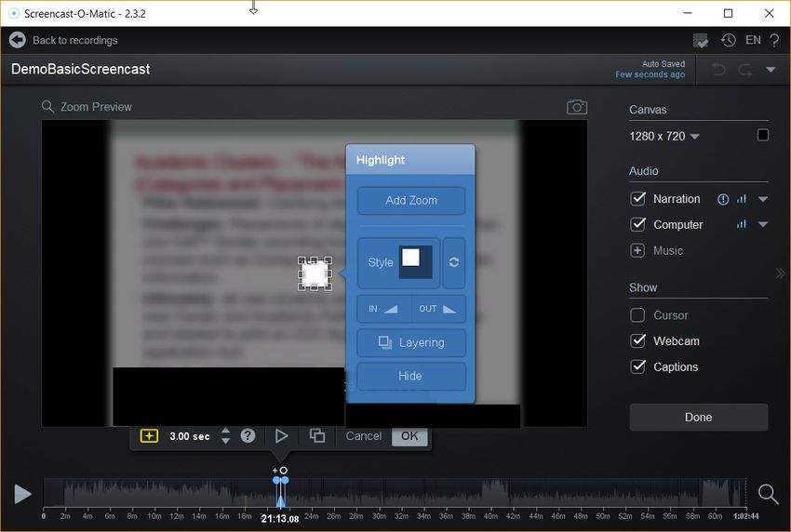Open help via the question mark in the top bar
The height and width of the screenshot is (532, 791).
click(x=774, y=40)
